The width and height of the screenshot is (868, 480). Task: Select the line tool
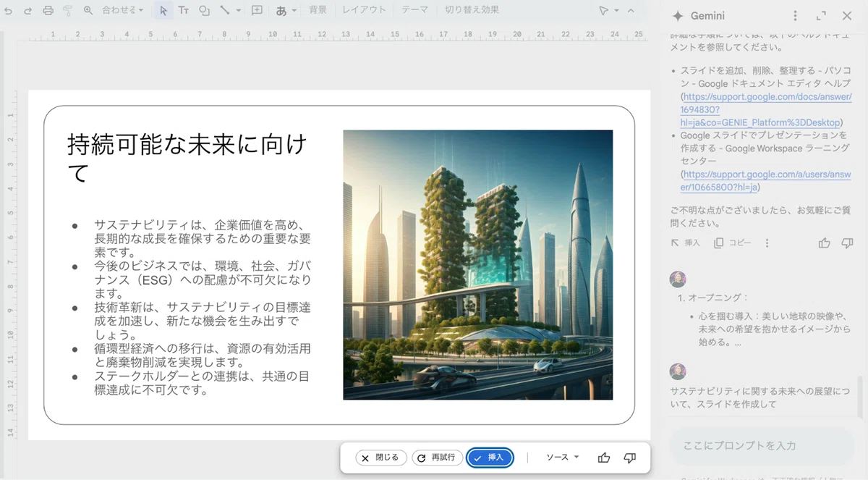[x=224, y=11]
